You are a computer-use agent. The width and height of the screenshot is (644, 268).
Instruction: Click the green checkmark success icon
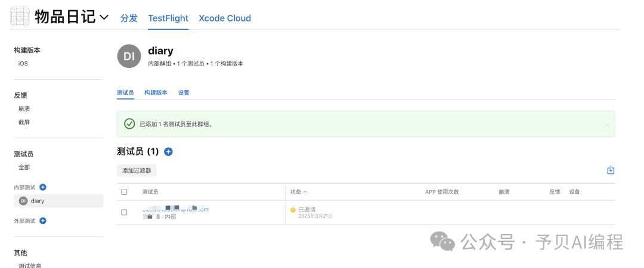[x=129, y=124]
